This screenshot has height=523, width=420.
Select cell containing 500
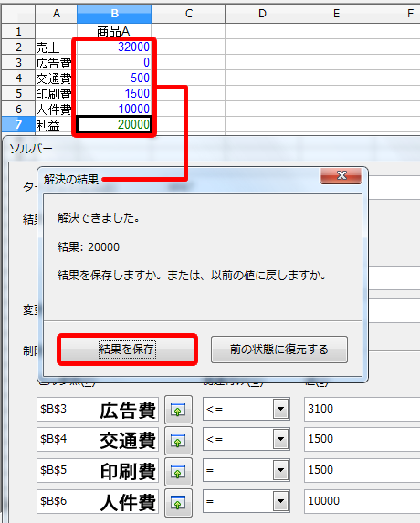(x=114, y=78)
